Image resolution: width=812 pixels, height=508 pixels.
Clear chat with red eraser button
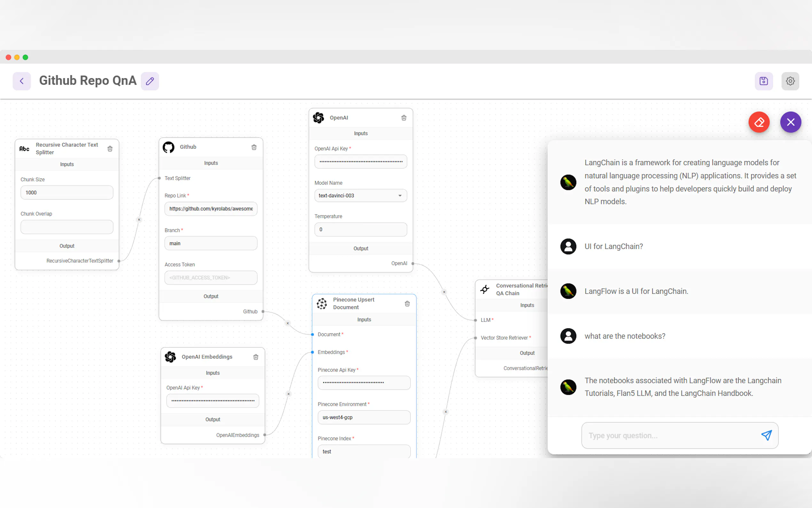(x=759, y=122)
